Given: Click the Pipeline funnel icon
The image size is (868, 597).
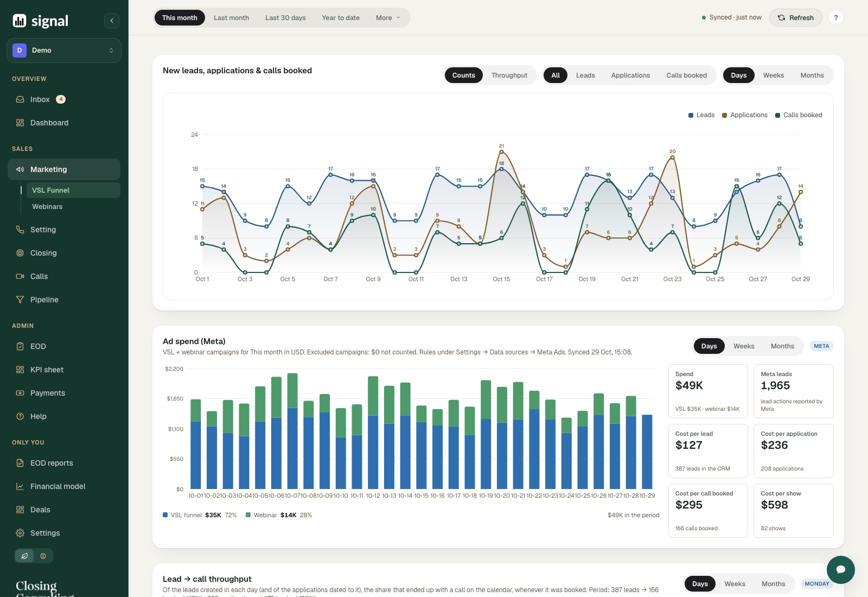Looking at the screenshot, I should [20, 300].
